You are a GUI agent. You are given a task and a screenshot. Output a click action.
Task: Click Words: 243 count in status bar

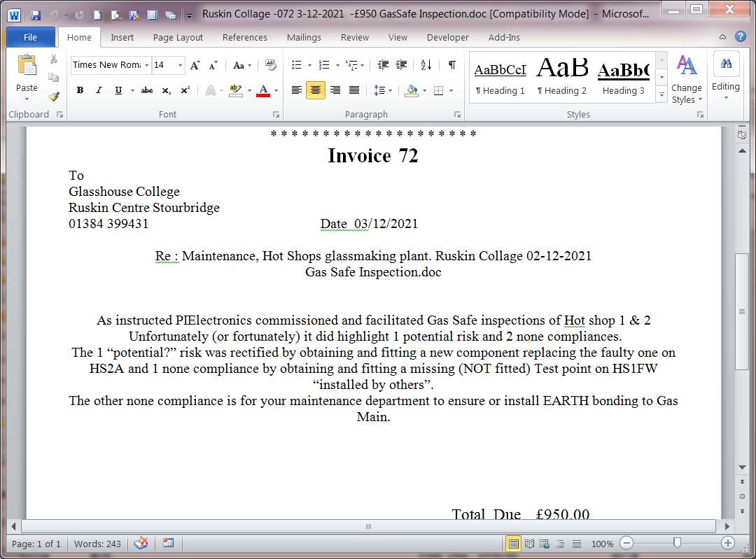coord(97,544)
